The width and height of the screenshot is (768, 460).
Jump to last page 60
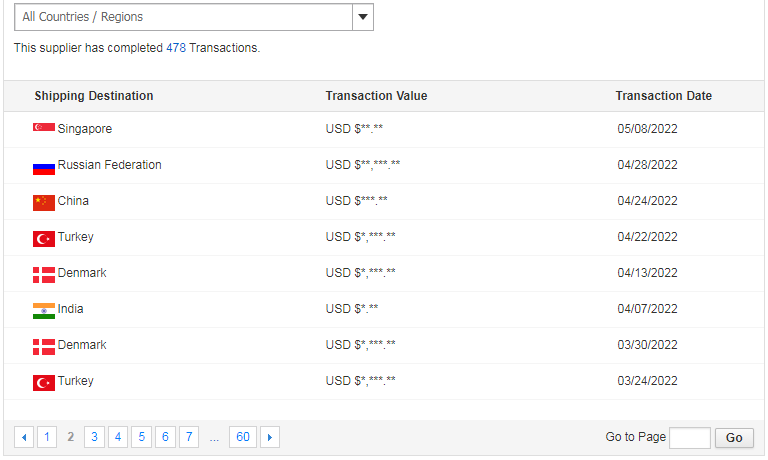point(243,437)
